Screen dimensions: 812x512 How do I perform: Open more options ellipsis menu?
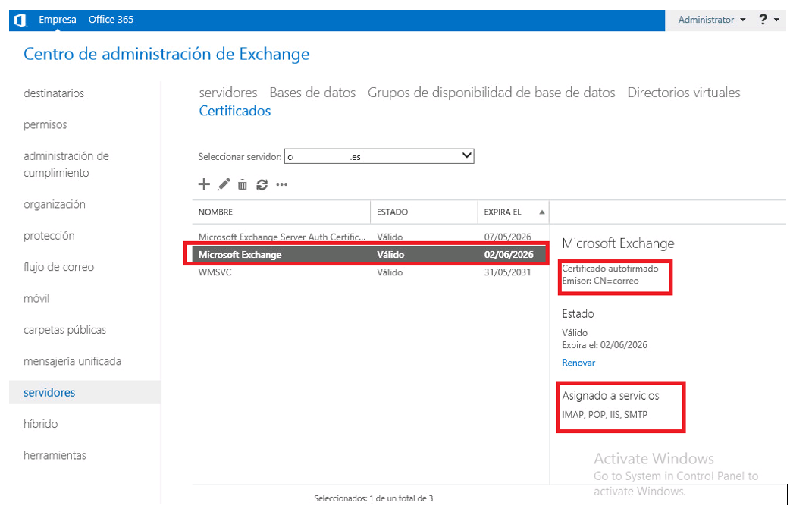point(282,184)
